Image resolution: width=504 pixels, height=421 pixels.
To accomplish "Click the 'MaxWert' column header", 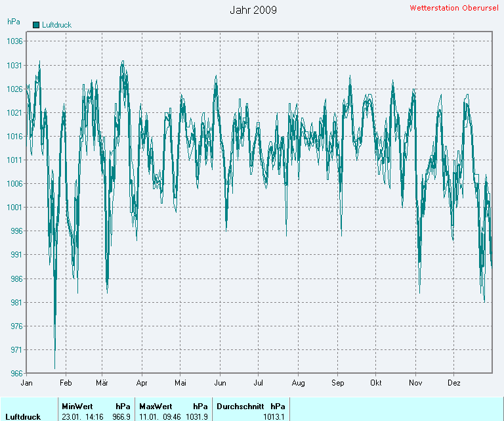I will 156,407.
